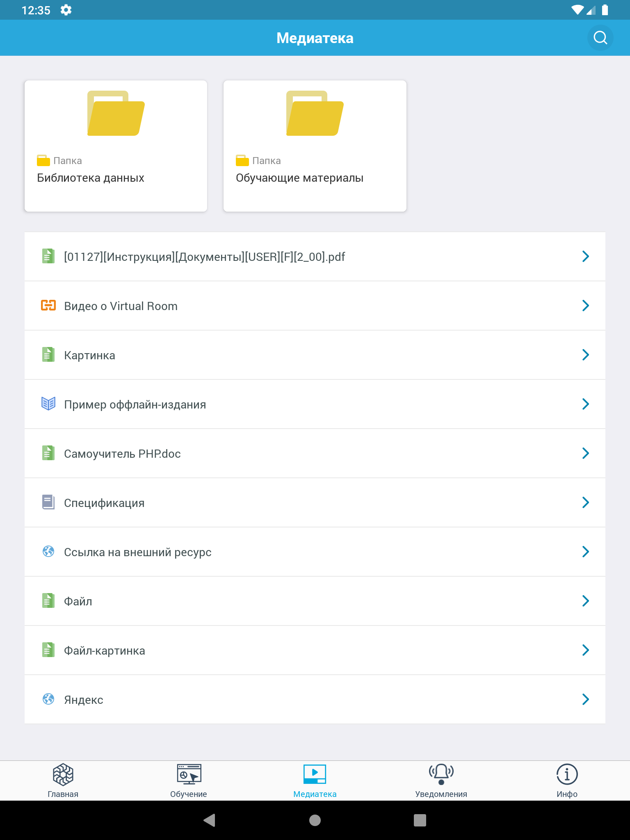Open chevron on Яндекс row
The image size is (630, 840).
pos(586,699)
